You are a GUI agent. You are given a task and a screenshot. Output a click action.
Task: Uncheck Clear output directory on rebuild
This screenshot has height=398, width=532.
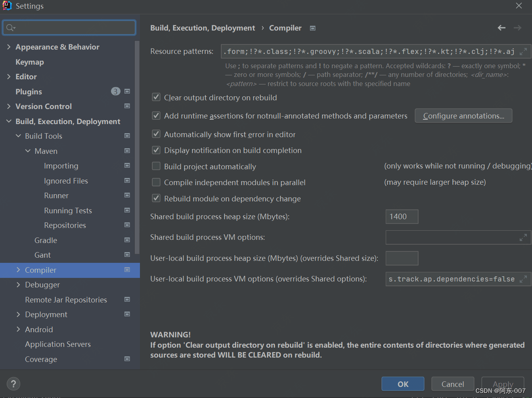click(156, 97)
